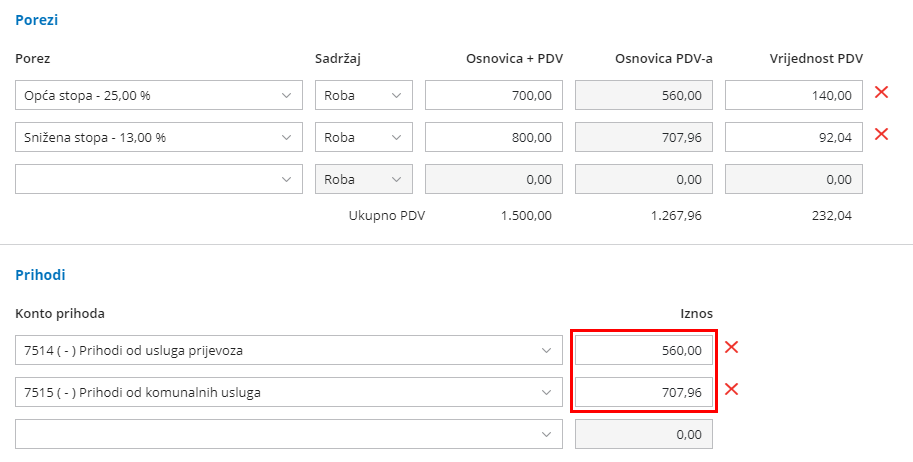Open the empty tax rate dropdown

click(159, 179)
